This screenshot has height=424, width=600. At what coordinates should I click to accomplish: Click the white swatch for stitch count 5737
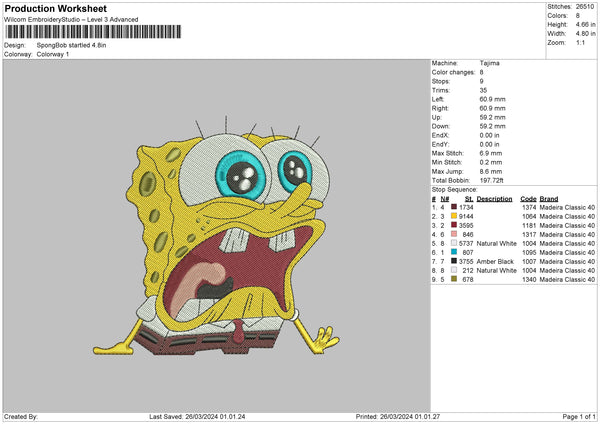(454, 243)
